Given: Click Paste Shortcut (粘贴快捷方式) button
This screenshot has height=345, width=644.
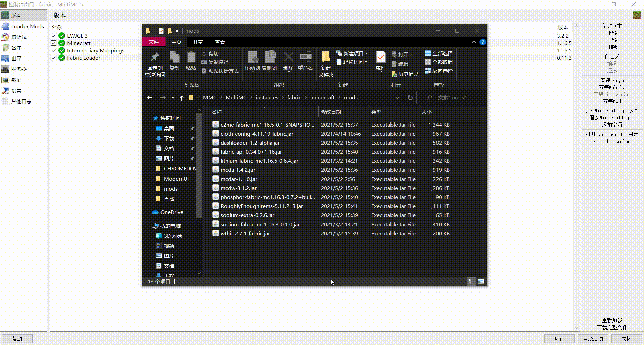Looking at the screenshot, I should point(220,71).
